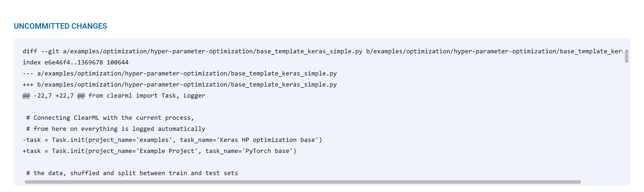Click the removed line's 'examples' project name

[x=154, y=140]
